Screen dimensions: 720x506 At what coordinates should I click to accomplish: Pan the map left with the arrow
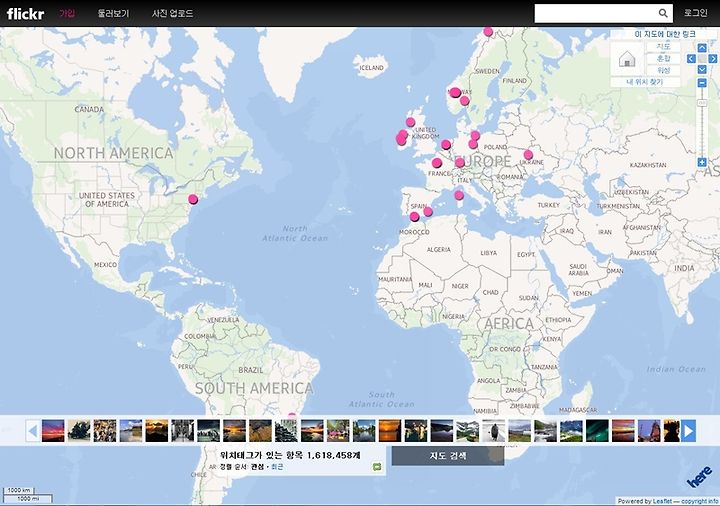coord(691,59)
